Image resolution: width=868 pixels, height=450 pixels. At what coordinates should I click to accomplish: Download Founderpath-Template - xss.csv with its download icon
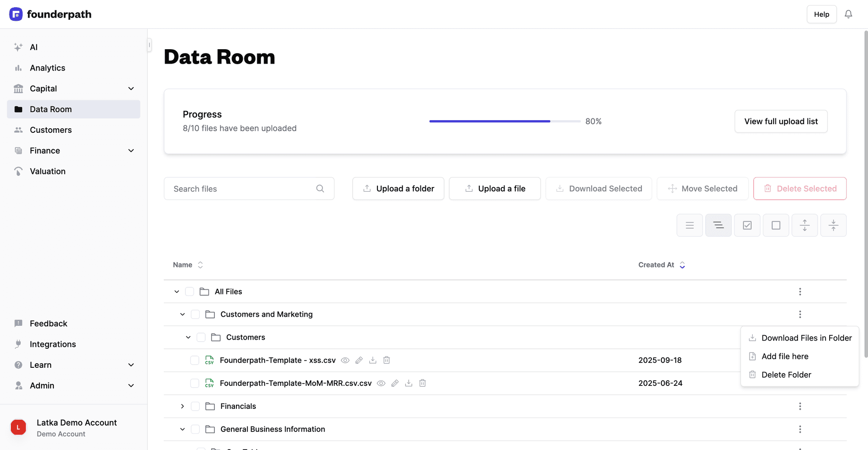pyautogui.click(x=373, y=360)
